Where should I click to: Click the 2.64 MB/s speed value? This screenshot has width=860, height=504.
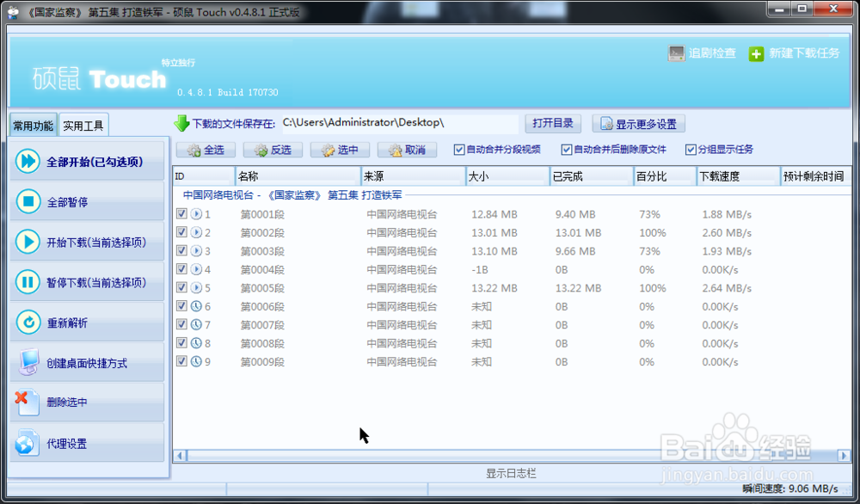pyautogui.click(x=727, y=288)
